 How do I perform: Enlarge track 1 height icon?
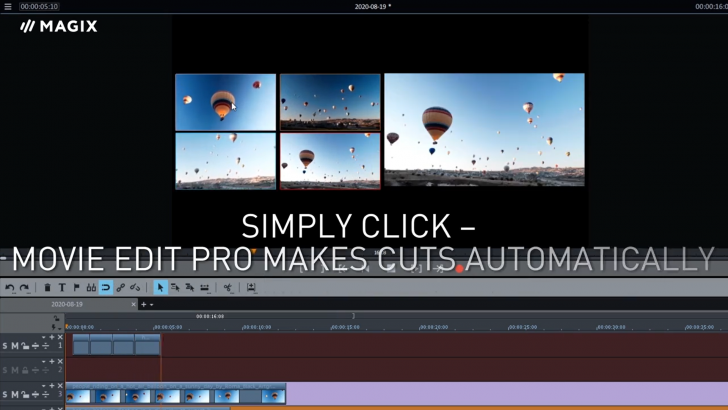[35, 346]
